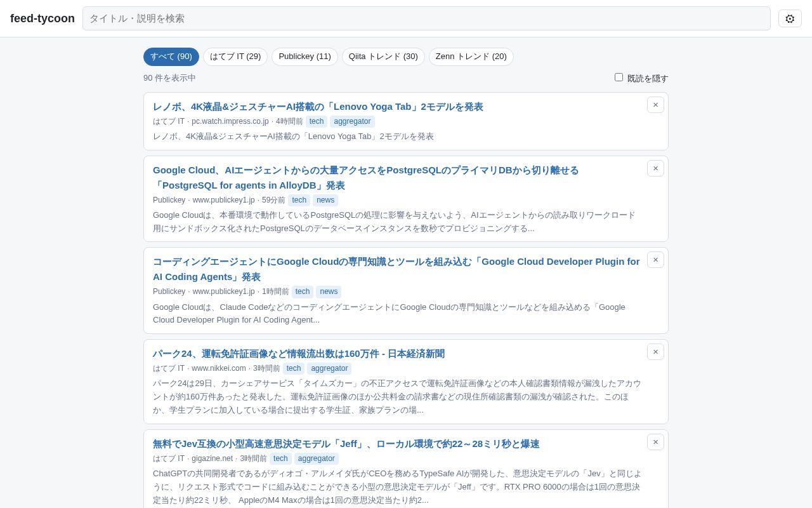
Task: Dismiss the Lenovo Yoga Tab article
Action: pyautogui.click(x=655, y=105)
